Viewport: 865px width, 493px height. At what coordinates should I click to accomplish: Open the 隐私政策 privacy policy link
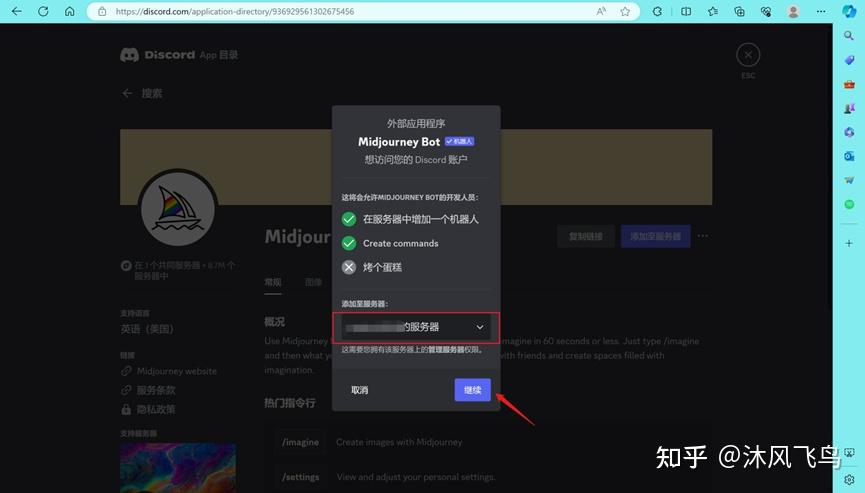tap(156, 409)
